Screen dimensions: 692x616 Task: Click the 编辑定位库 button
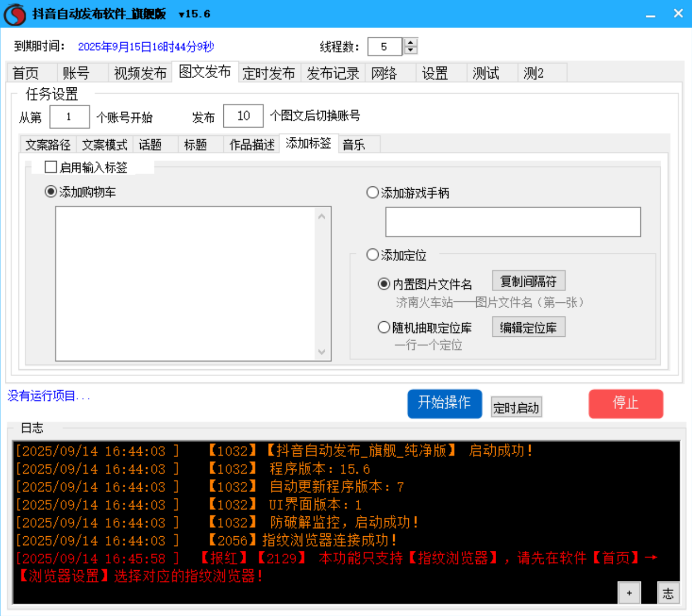pos(528,327)
